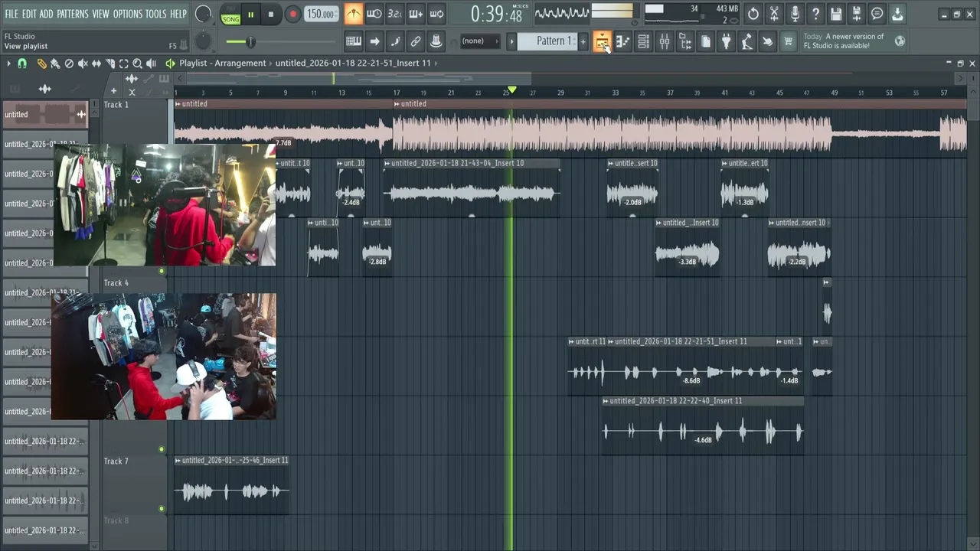The height and width of the screenshot is (551, 980).
Task: Open the (none) snap selector dropdown
Action: click(x=479, y=41)
